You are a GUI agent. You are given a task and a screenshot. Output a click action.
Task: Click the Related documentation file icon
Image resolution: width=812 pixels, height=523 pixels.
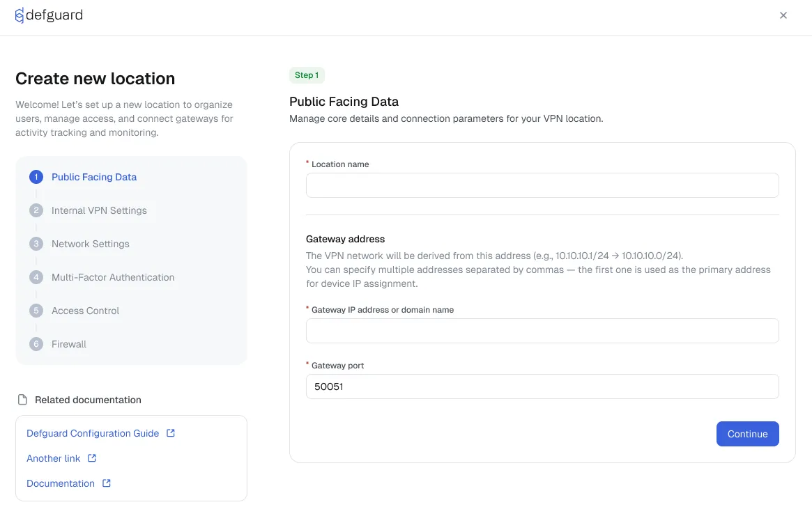click(21, 399)
